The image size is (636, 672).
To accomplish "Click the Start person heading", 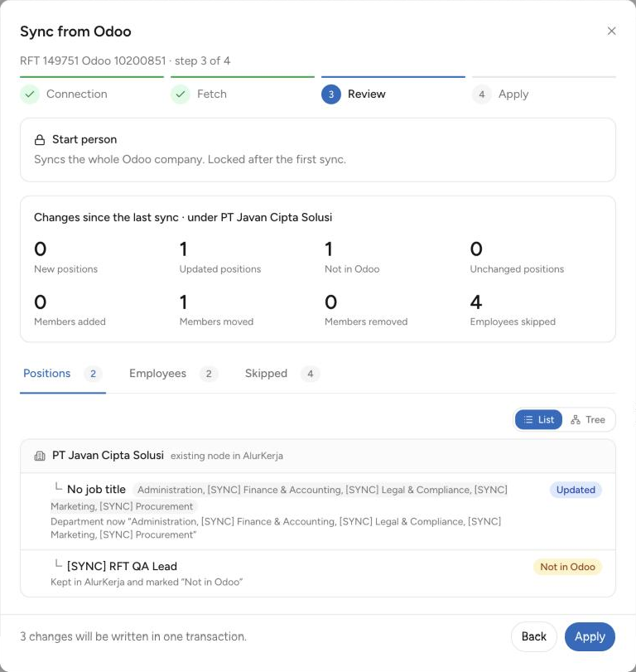I will tap(84, 139).
